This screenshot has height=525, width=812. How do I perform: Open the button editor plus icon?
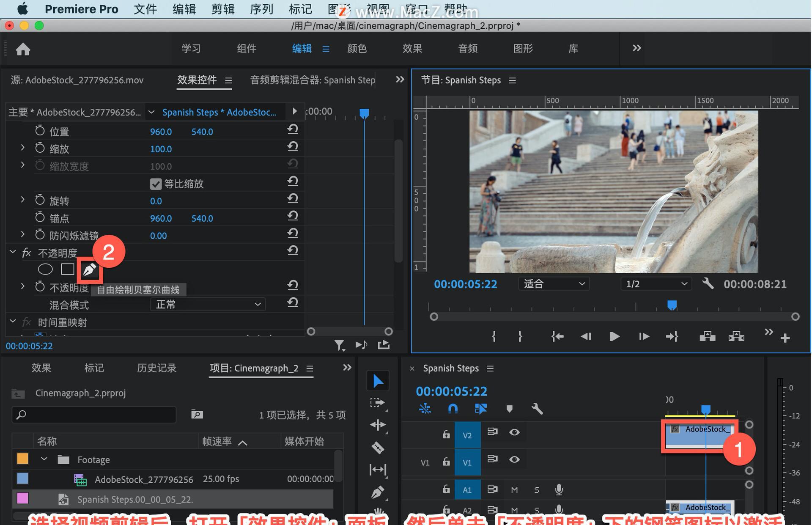coord(785,338)
